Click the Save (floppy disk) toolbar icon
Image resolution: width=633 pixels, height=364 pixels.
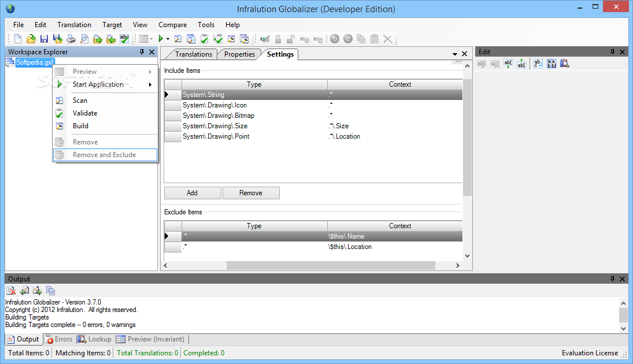(x=45, y=39)
